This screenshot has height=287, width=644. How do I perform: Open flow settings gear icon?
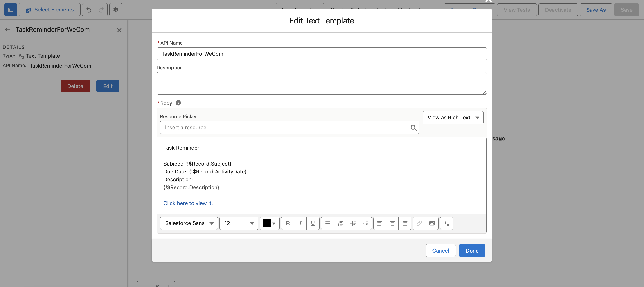point(116,10)
